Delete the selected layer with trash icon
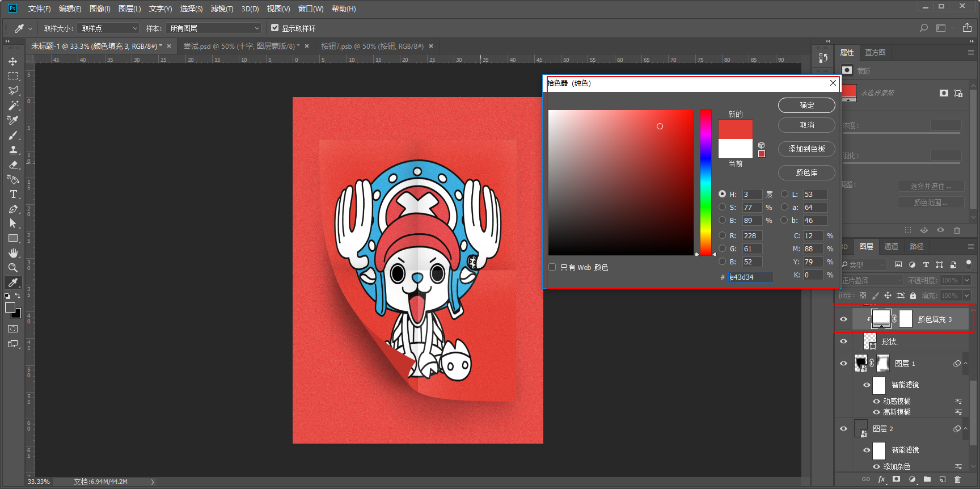This screenshot has width=980, height=489. point(958,479)
